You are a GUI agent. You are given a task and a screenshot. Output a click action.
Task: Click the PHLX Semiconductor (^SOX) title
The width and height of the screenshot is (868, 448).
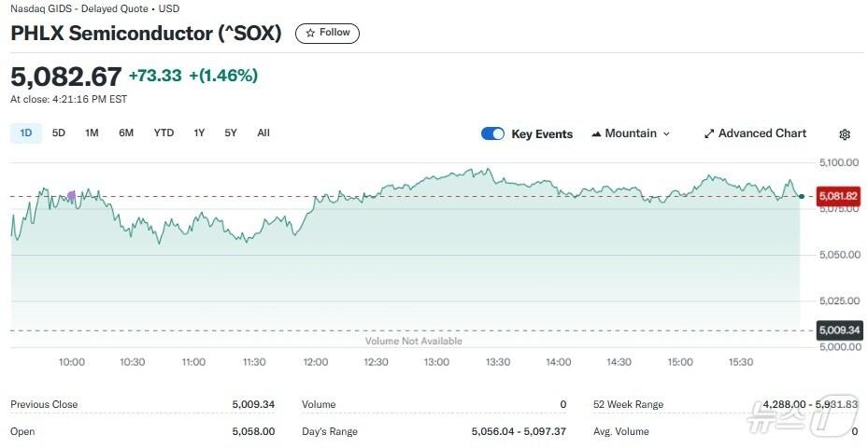point(146,33)
